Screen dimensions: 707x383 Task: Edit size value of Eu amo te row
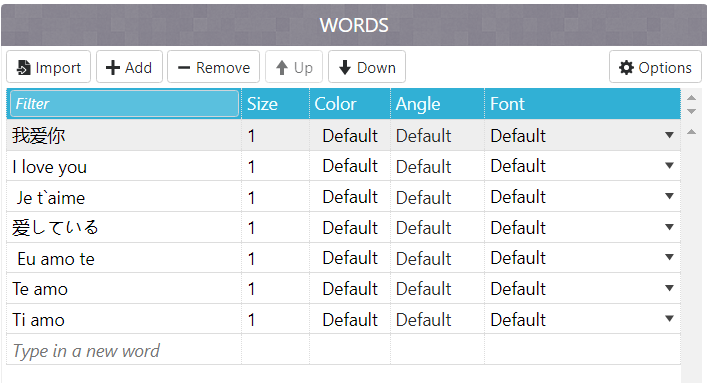pos(275,258)
